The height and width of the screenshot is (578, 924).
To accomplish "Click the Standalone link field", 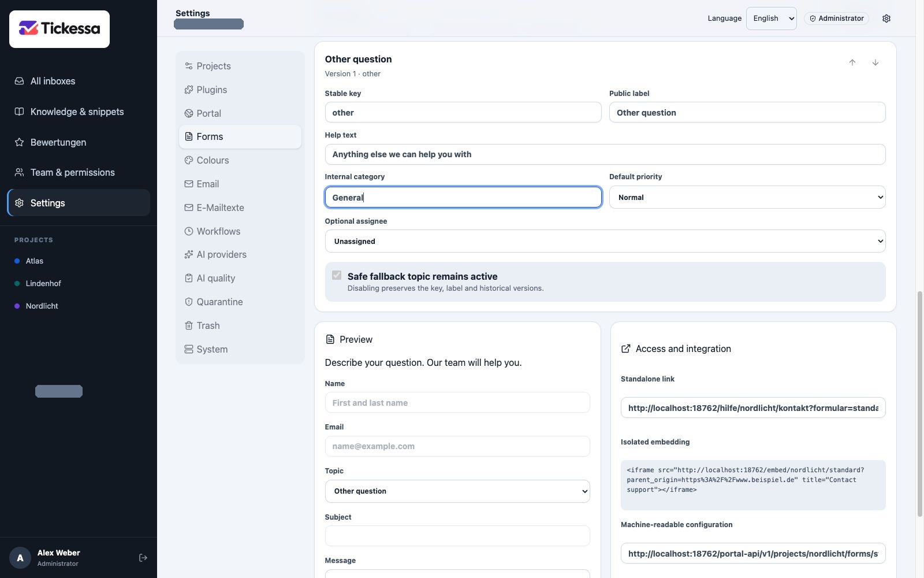I will tap(753, 407).
